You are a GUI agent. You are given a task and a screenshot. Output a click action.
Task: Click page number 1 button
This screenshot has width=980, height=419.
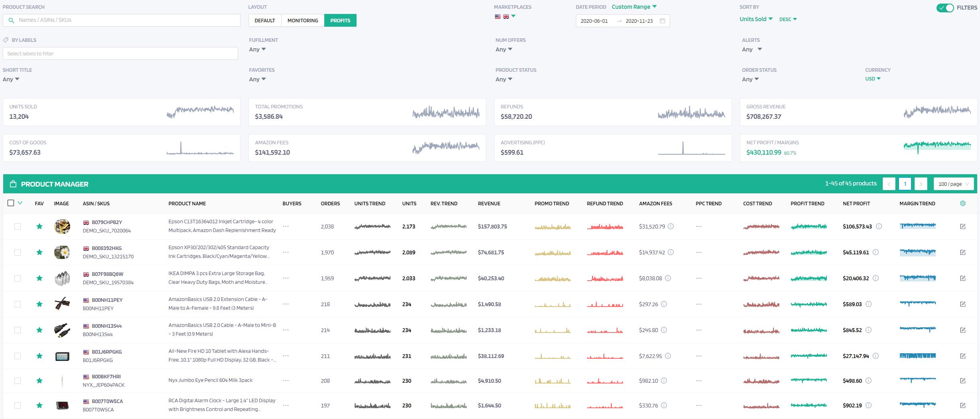[x=905, y=184]
